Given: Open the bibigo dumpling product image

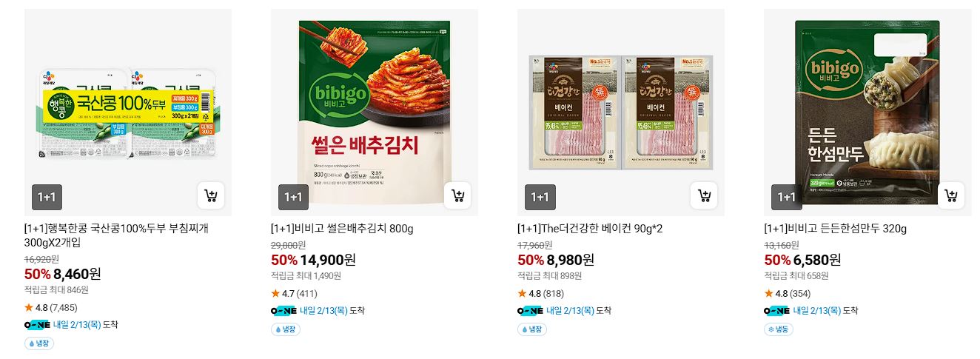Looking at the screenshot, I should click(867, 113).
